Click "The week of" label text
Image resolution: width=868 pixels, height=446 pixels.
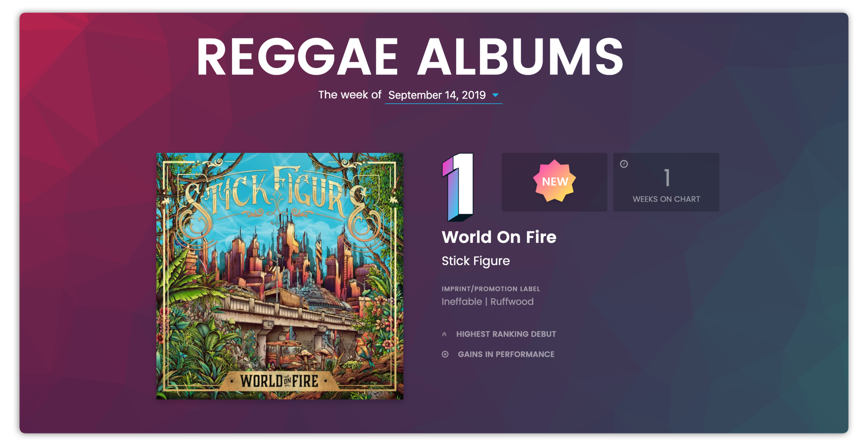click(349, 95)
